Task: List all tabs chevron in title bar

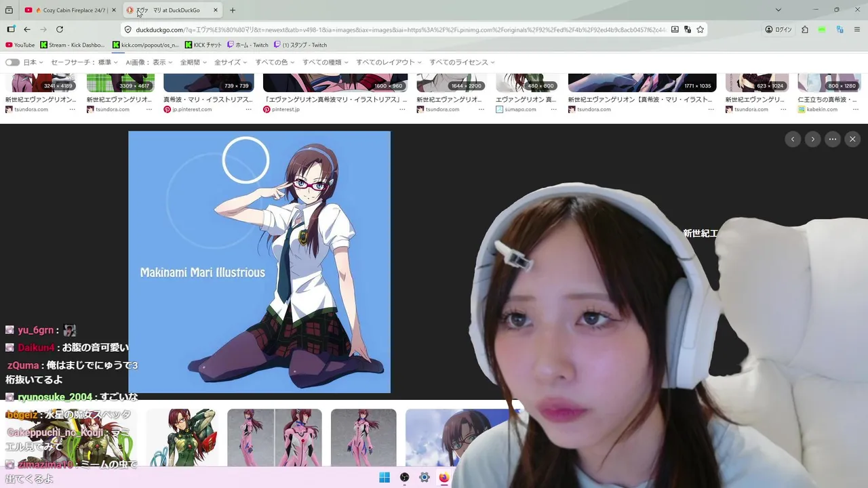Action: [x=778, y=10]
